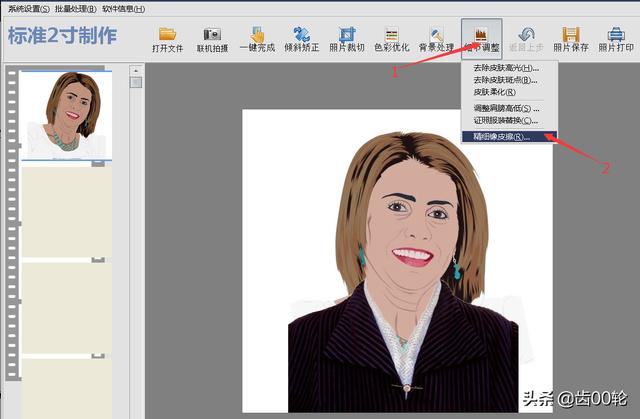640x419 pixels.
Task: Click the 一键完成 one-click finish icon
Action: [256, 38]
